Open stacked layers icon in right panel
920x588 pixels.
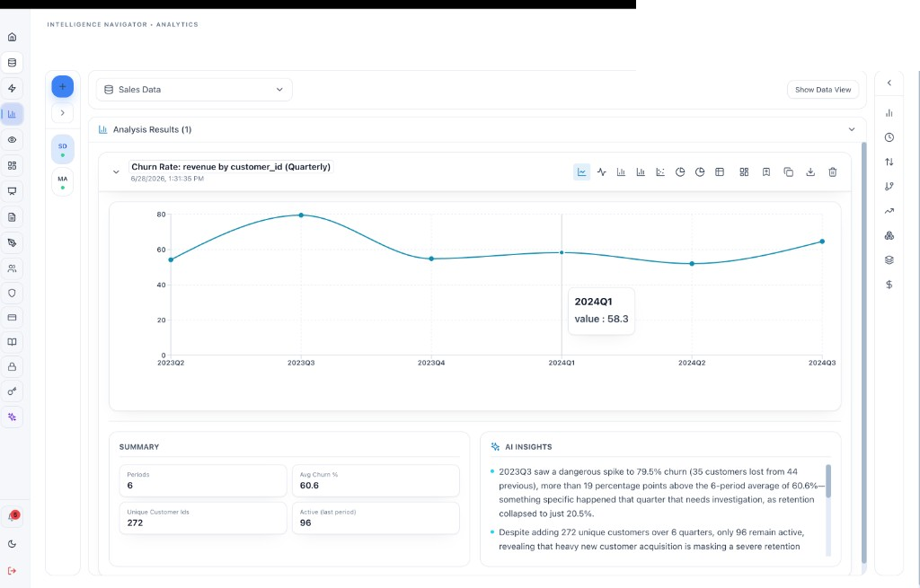tap(889, 259)
